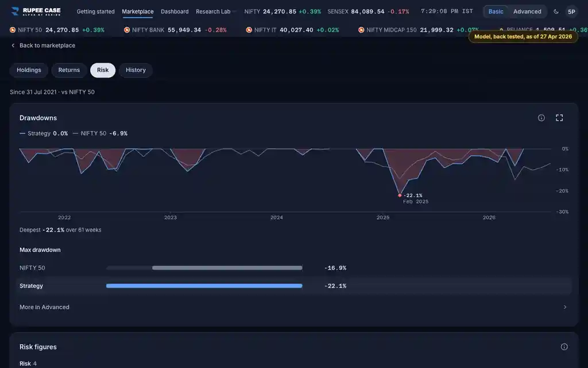Click the 'Since 31 Jul 2021 · vs NIFTY 50' text
Image resolution: width=588 pixels, height=368 pixels.
click(x=52, y=92)
